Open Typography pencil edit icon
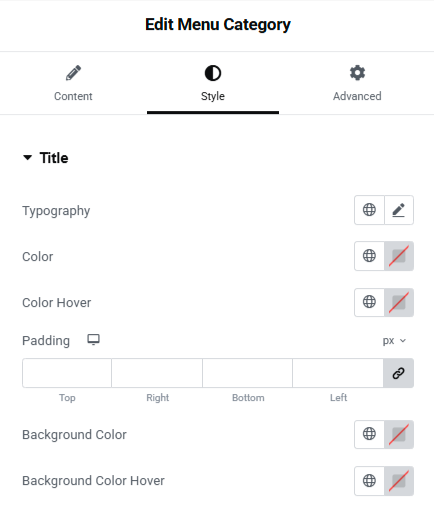Image resolution: width=434 pixels, height=518 pixels. (399, 210)
